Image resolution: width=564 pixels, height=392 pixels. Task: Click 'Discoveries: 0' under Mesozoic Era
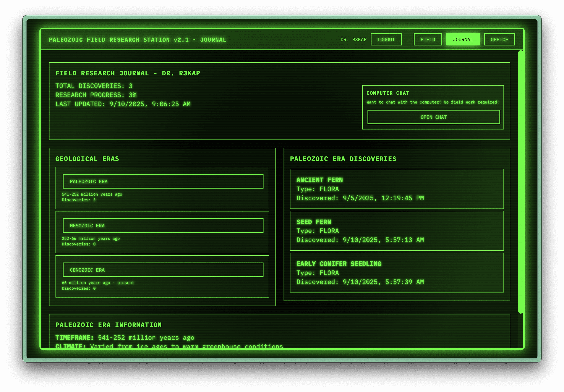tap(79, 244)
